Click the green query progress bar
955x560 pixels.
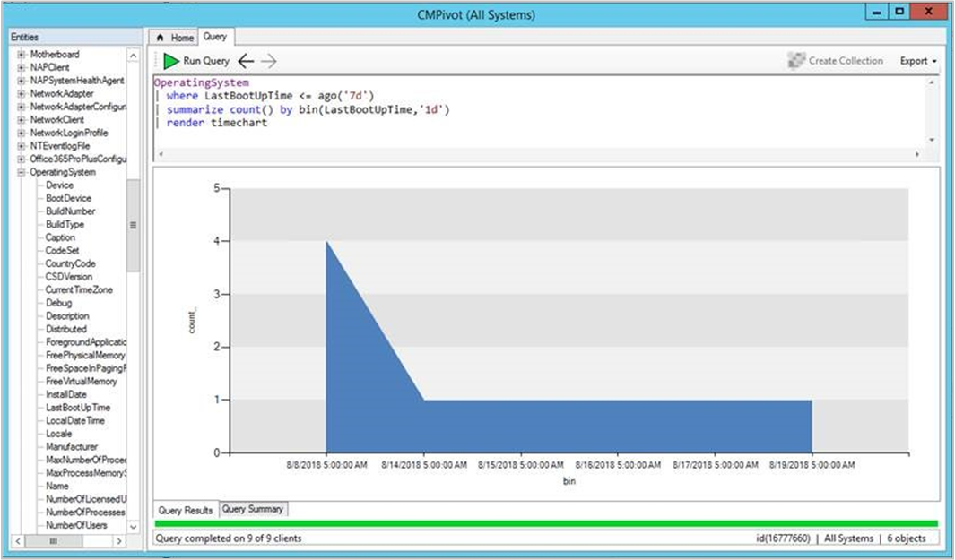(538, 522)
